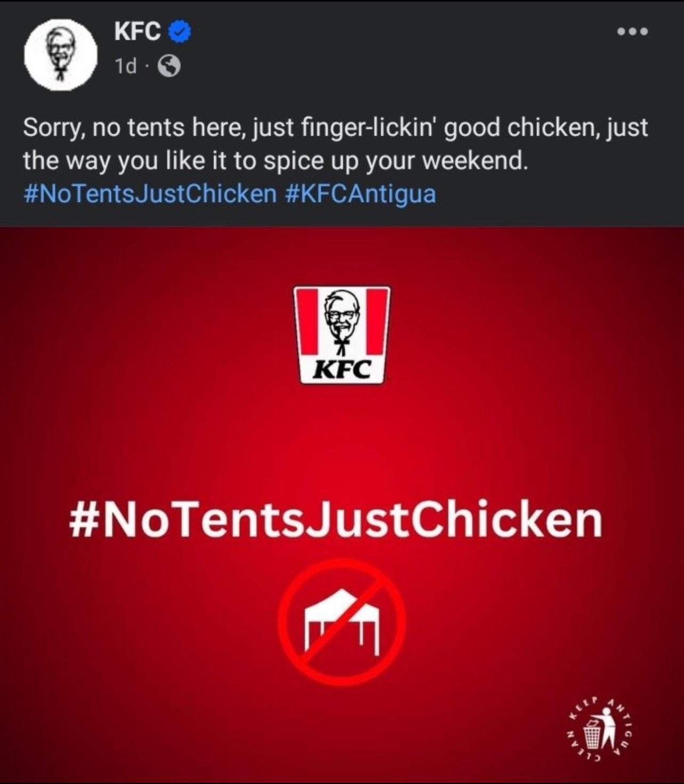684x784 pixels.
Task: Open the red post image
Action: coord(342,504)
